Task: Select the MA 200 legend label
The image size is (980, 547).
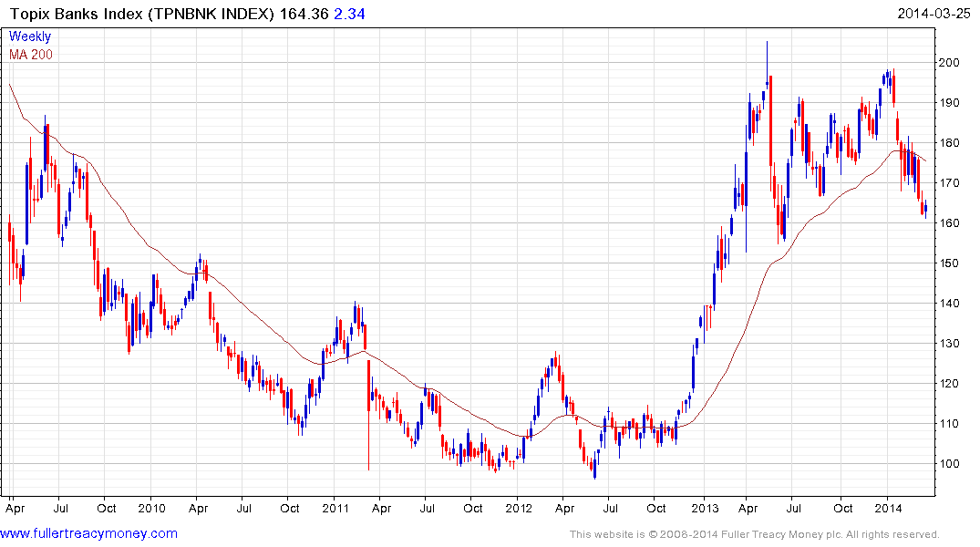Action: (31, 55)
